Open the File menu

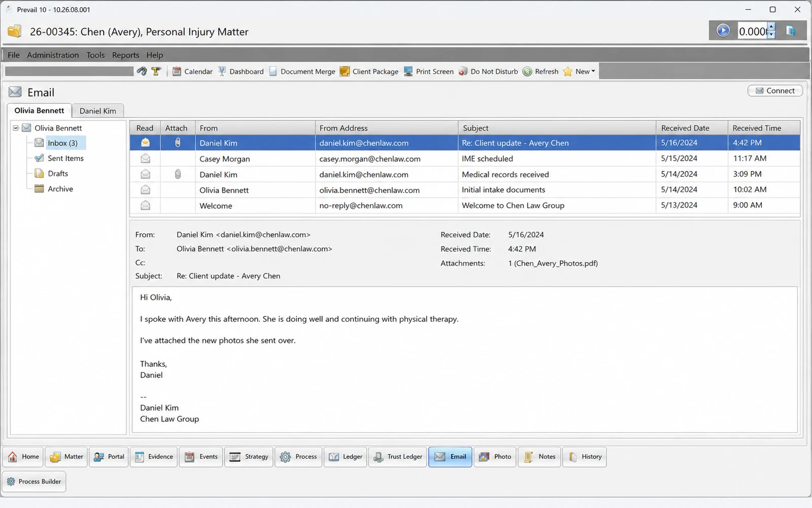click(14, 55)
